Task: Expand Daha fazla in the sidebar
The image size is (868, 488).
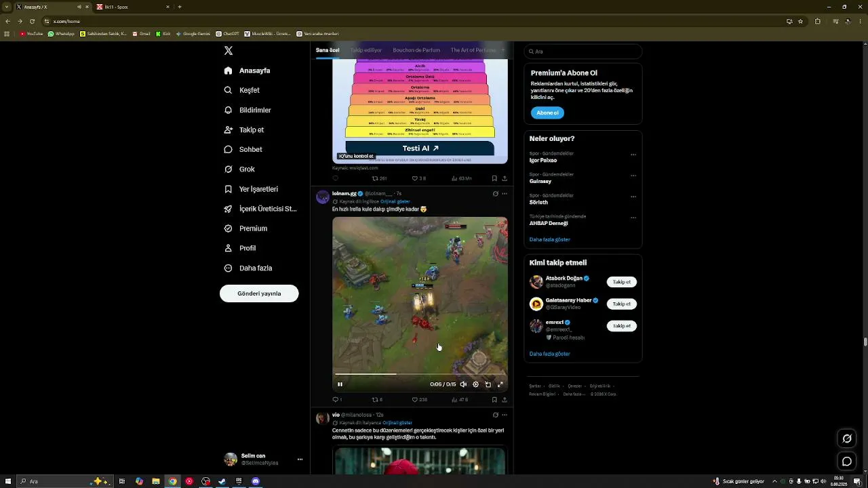Action: (248, 268)
